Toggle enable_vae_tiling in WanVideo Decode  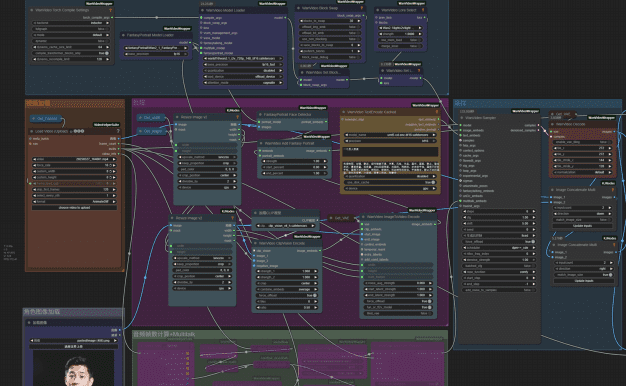[582, 142]
